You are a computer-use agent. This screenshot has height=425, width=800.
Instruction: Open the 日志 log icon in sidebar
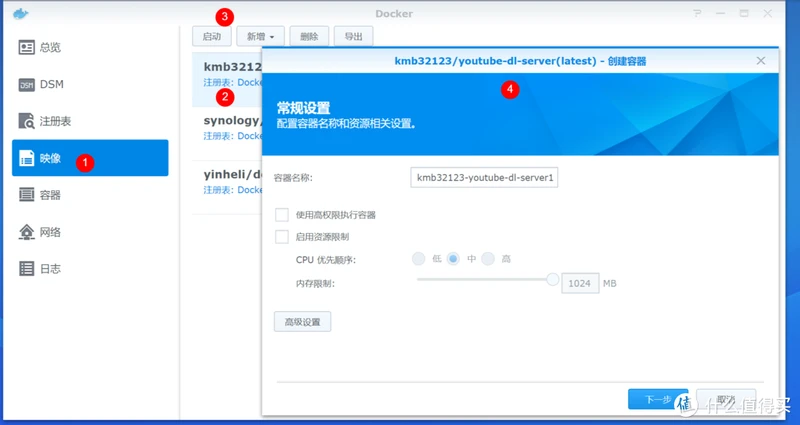(x=27, y=269)
